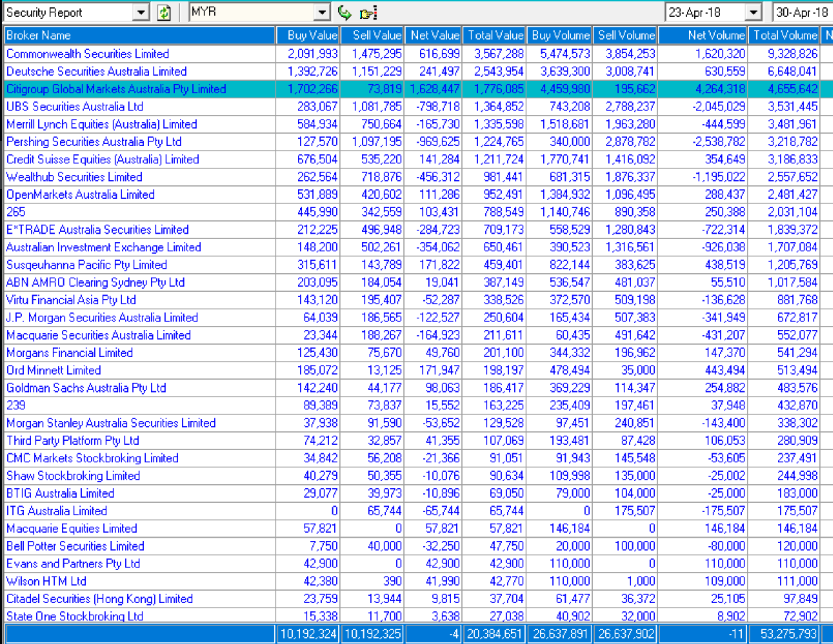The image size is (833, 644).
Task: Click the green go arrow icon
Action: [345, 13]
